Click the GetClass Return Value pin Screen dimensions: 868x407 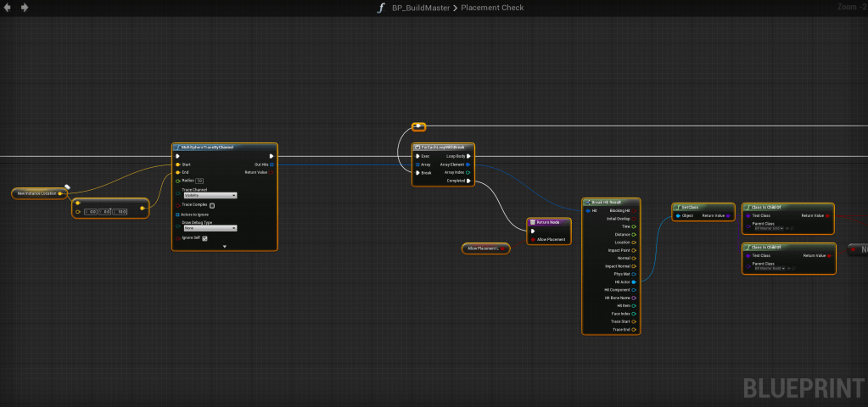click(728, 215)
